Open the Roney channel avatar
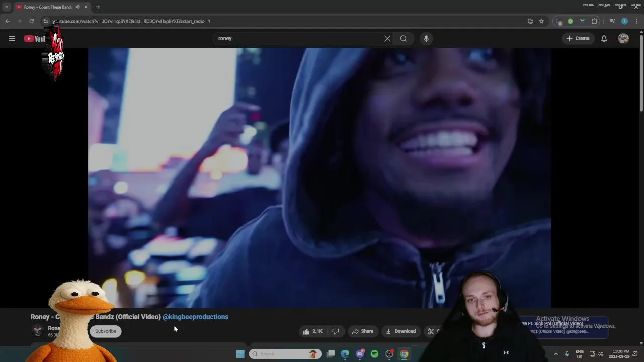644x362 pixels. 37,331
